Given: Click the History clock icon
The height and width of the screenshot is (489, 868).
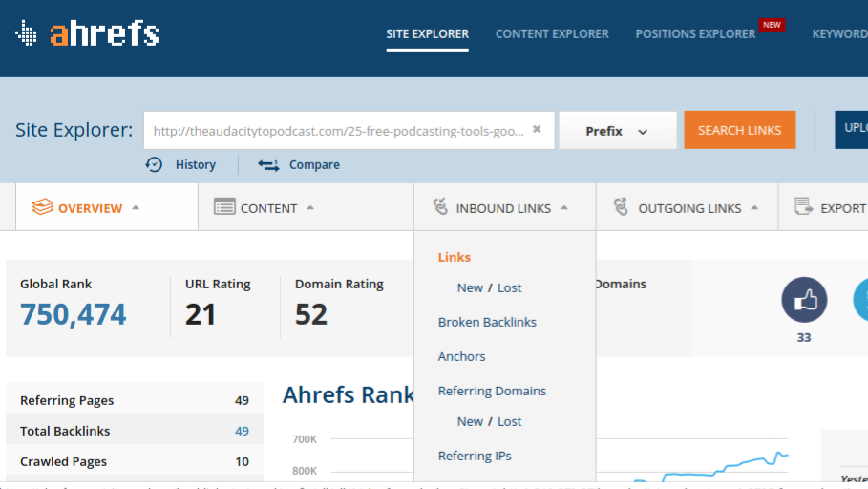Looking at the screenshot, I should (x=154, y=164).
